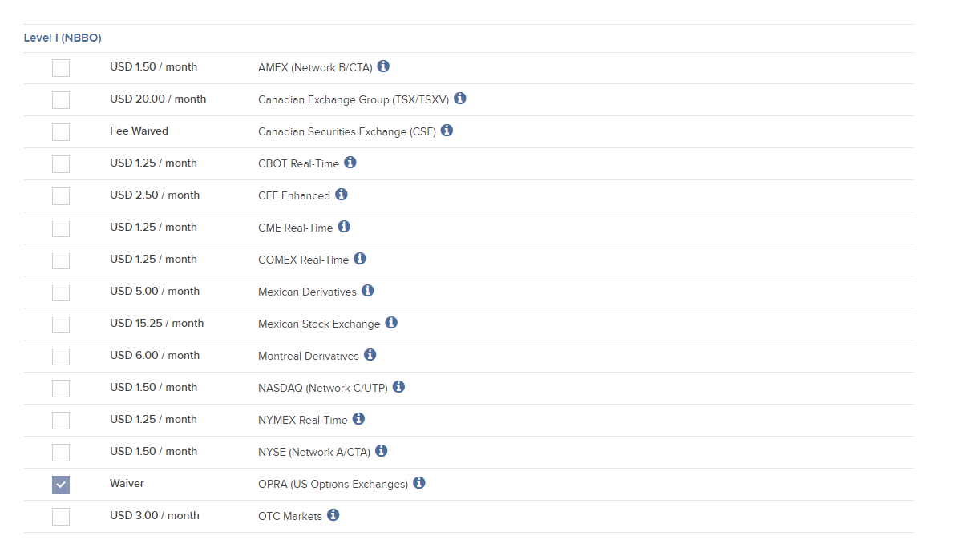Screen dimensions: 958x560
Task: Check the Mexican Derivatives checkbox
Action: [60, 292]
